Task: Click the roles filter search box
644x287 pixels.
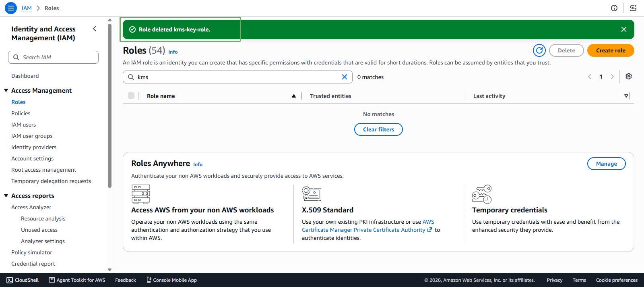Action: [x=237, y=77]
